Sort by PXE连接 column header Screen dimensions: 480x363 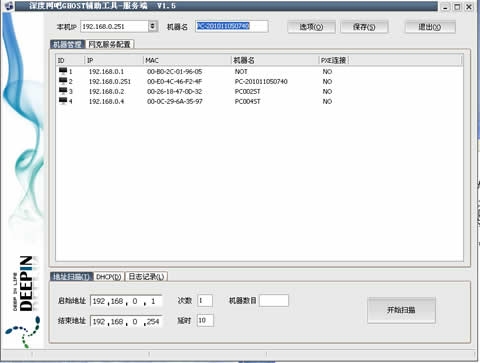[334, 60]
